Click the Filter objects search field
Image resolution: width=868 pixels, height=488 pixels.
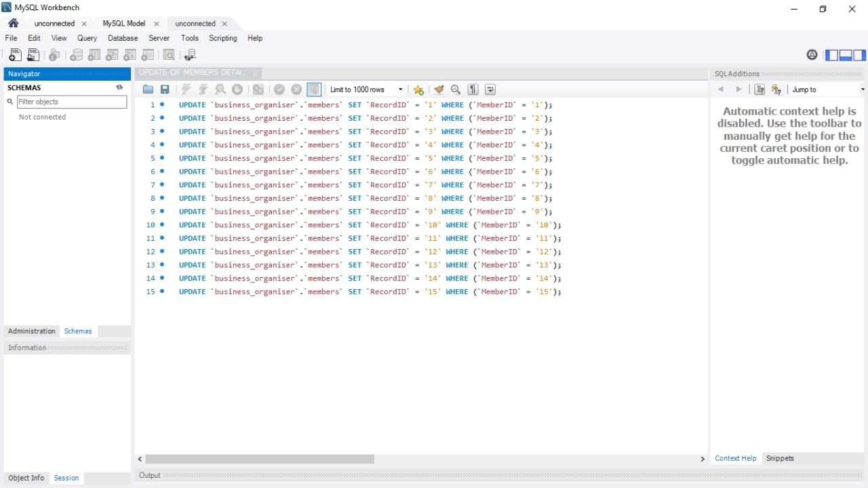[x=72, y=101]
